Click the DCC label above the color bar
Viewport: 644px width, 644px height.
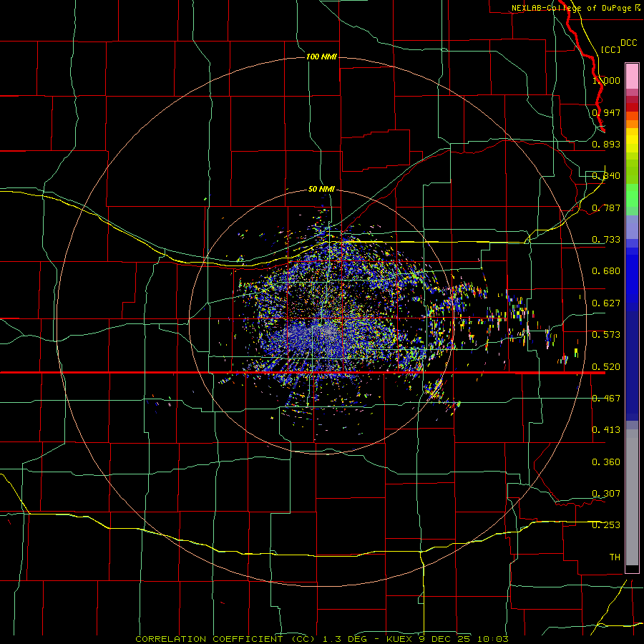coord(629,43)
